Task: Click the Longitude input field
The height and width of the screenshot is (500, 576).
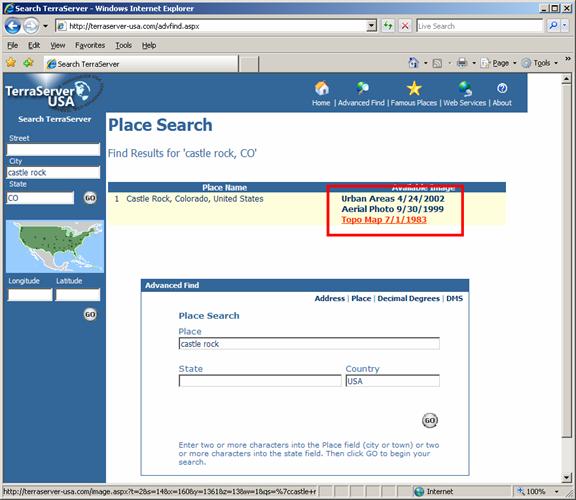Action: click(30, 295)
